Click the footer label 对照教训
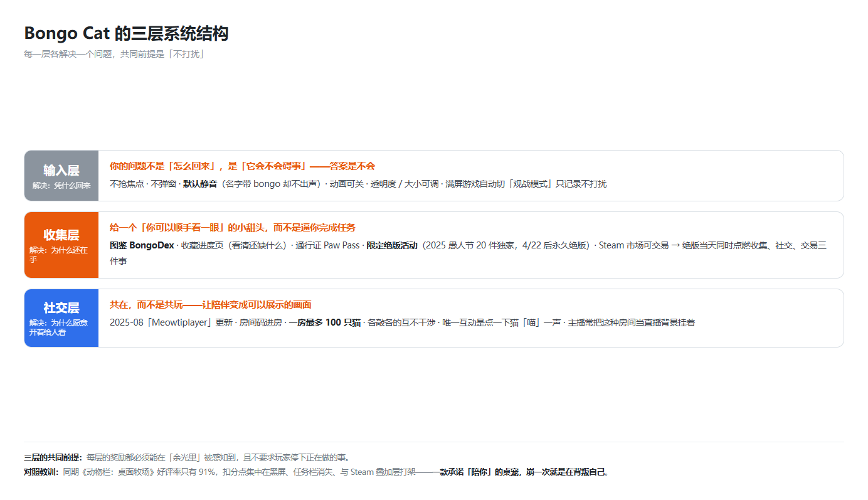868x500 pixels. 41,472
